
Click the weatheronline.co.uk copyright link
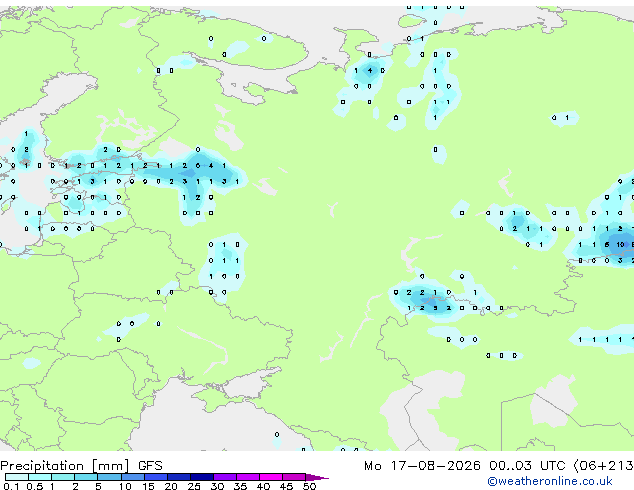point(550,481)
